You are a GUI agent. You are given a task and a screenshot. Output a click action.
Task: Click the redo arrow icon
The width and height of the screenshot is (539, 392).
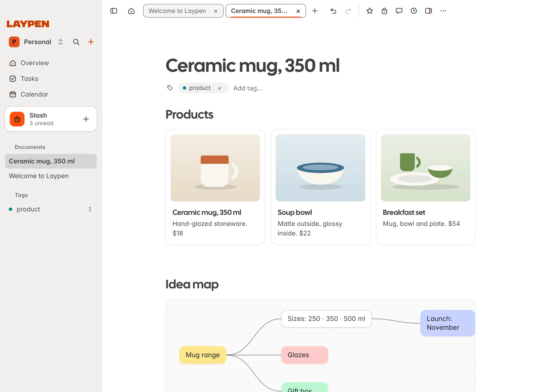pos(348,11)
